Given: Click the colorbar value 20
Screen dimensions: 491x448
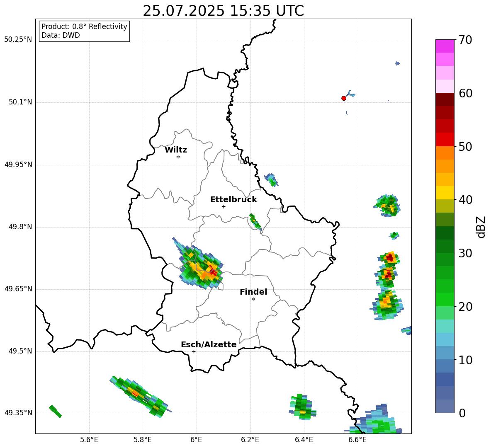Looking at the screenshot, I should pyautogui.click(x=465, y=307).
